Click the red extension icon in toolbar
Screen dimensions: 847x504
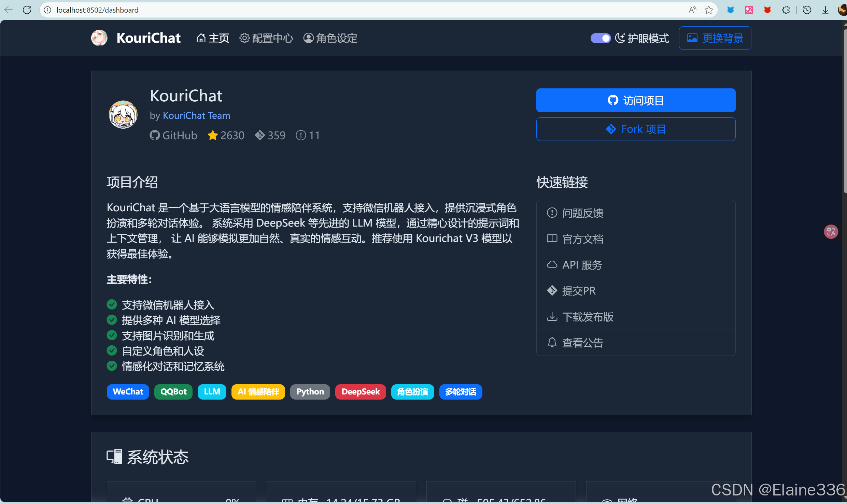pos(767,10)
